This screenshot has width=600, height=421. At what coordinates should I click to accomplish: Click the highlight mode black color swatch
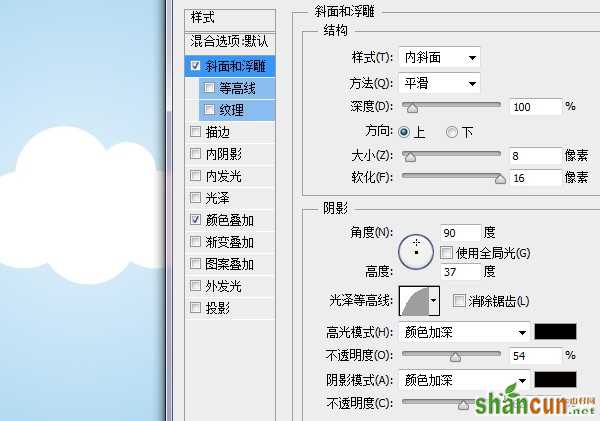pyautogui.click(x=555, y=331)
